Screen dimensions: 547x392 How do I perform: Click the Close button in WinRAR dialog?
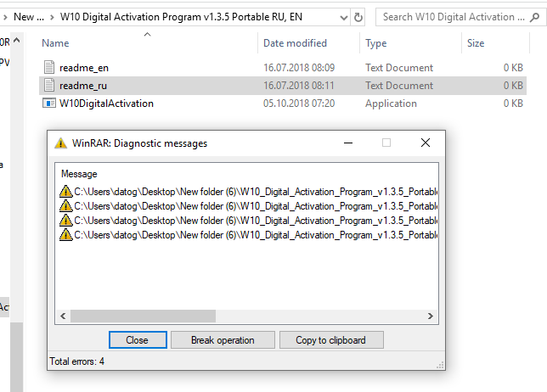pyautogui.click(x=138, y=339)
